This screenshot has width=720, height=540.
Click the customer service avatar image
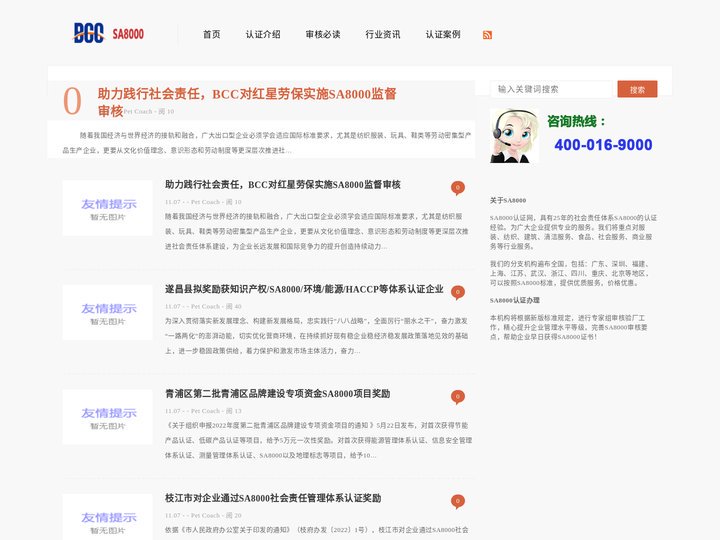tap(514, 136)
